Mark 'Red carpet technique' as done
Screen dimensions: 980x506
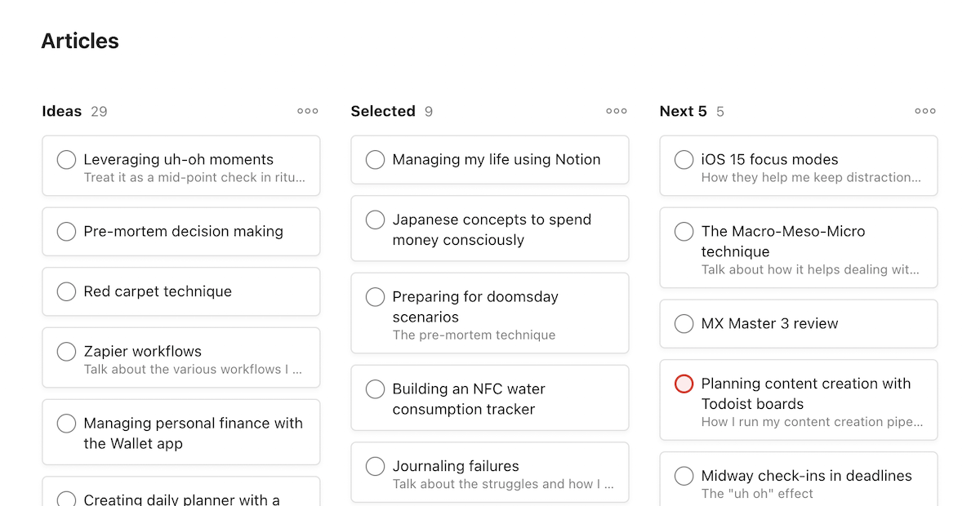coord(66,291)
